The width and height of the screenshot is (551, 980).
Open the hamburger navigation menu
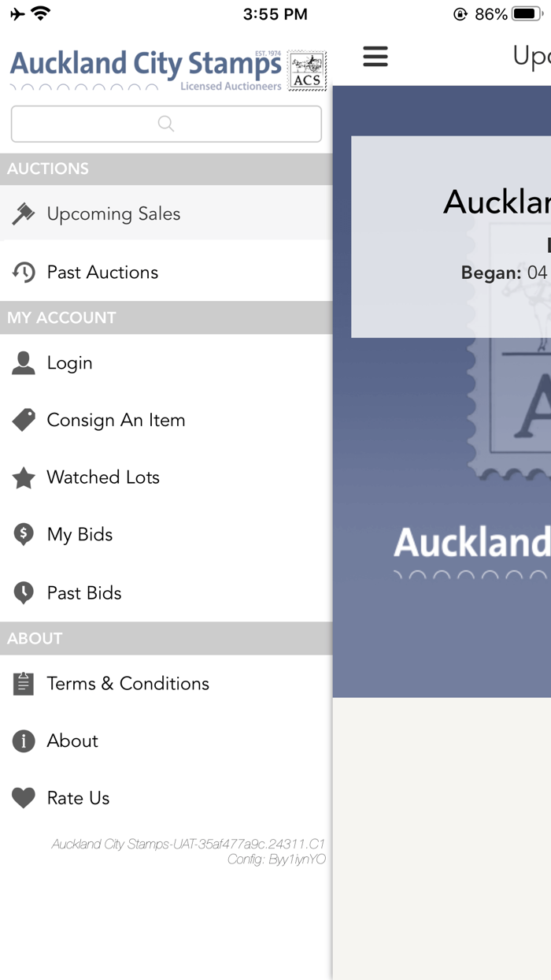tap(375, 57)
